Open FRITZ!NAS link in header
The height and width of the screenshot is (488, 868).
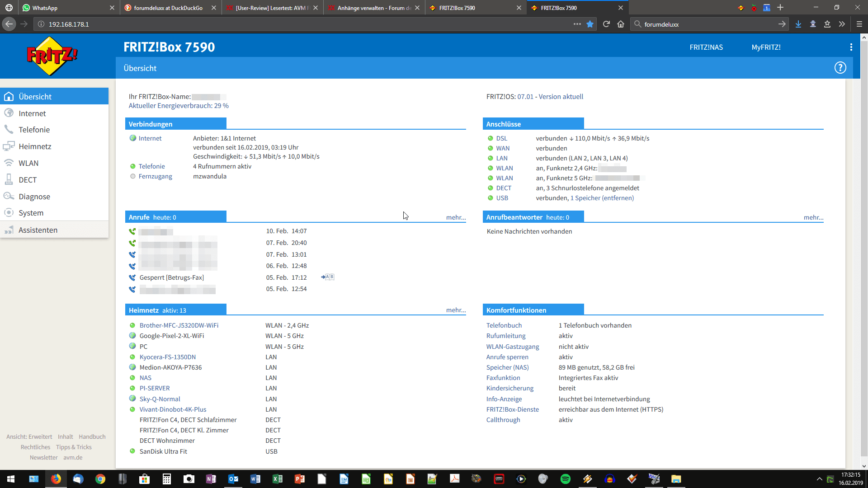706,47
